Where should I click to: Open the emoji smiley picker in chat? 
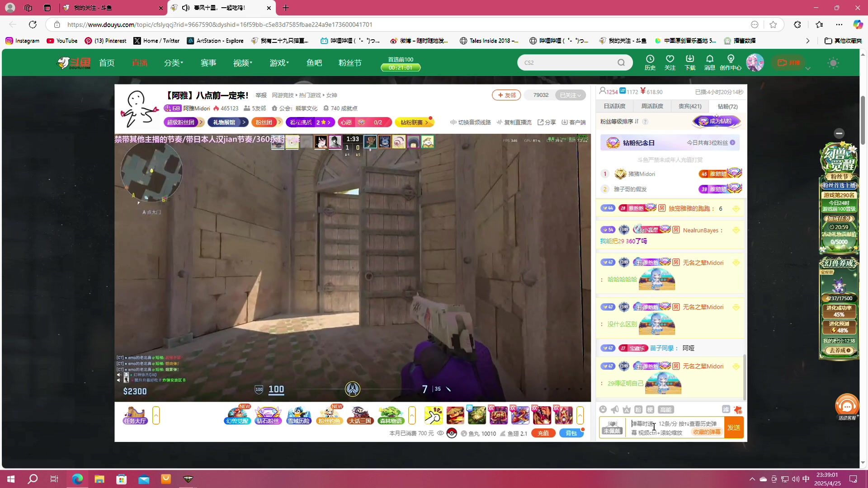point(603,409)
